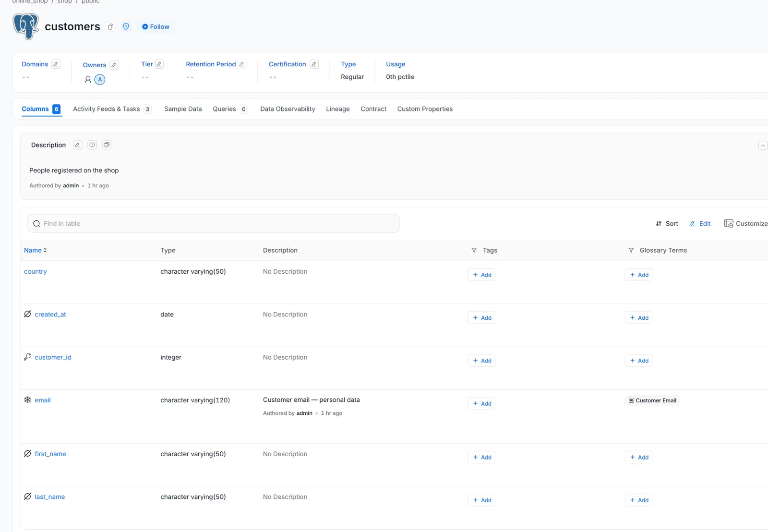The width and height of the screenshot is (768, 532).
Task: Open the Tags column filter
Action: (474, 251)
